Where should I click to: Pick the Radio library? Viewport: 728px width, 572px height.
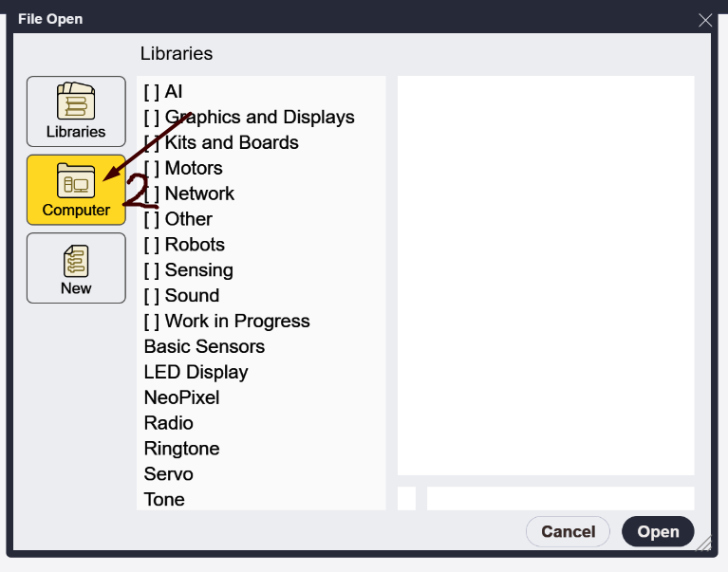coord(168,424)
